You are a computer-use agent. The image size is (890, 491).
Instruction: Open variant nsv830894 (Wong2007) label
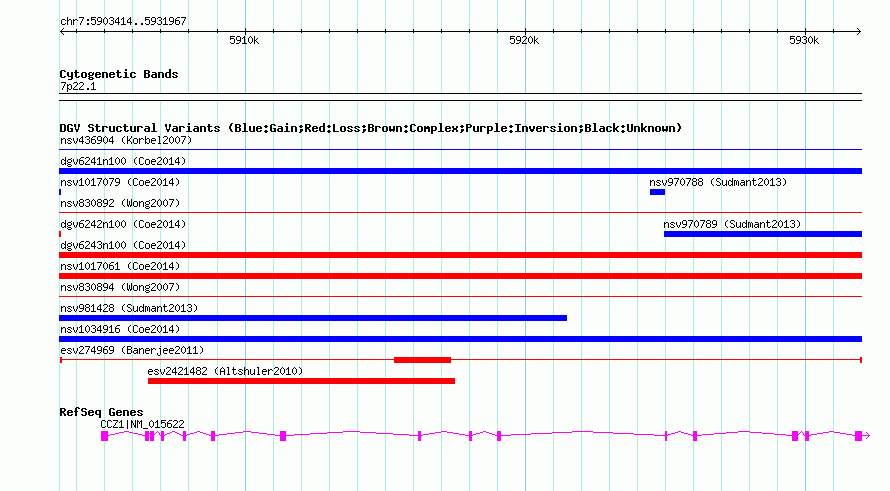[120, 287]
